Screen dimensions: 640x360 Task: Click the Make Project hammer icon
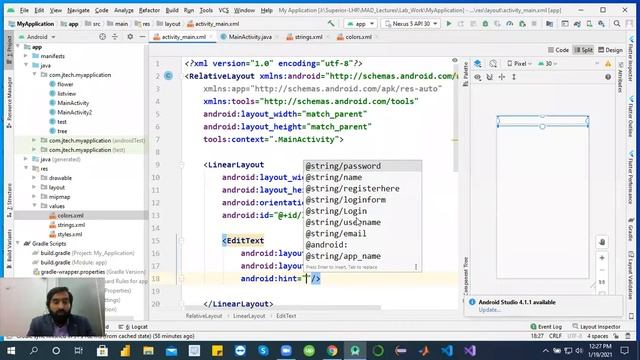331,24
